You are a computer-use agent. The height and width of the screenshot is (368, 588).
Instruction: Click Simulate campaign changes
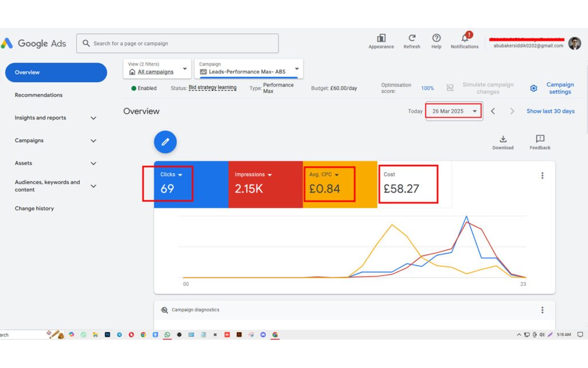pyautogui.click(x=488, y=88)
